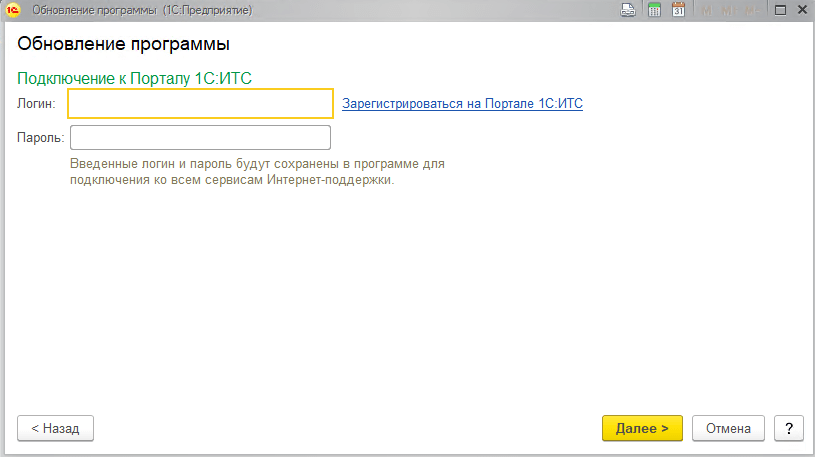Go back with the Назад button
Image resolution: width=815 pixels, height=457 pixels.
click(x=56, y=428)
